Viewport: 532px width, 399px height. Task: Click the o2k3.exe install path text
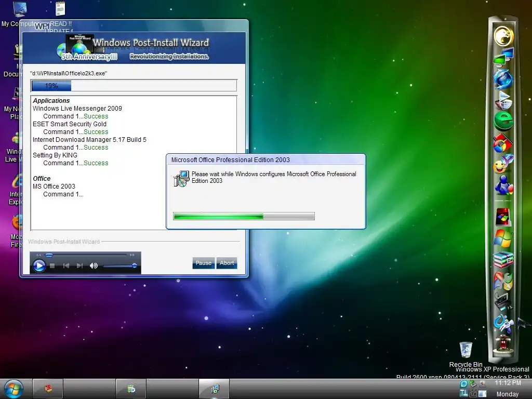[x=69, y=73]
